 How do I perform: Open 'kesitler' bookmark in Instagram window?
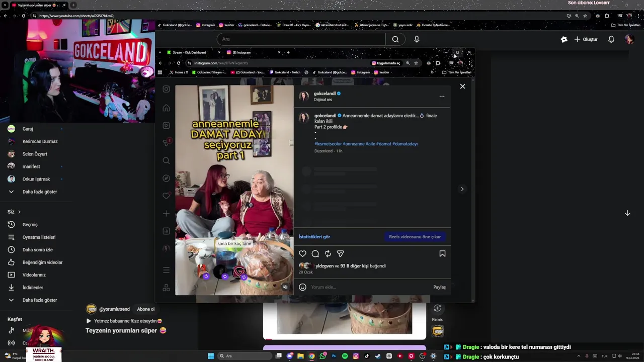(381, 72)
